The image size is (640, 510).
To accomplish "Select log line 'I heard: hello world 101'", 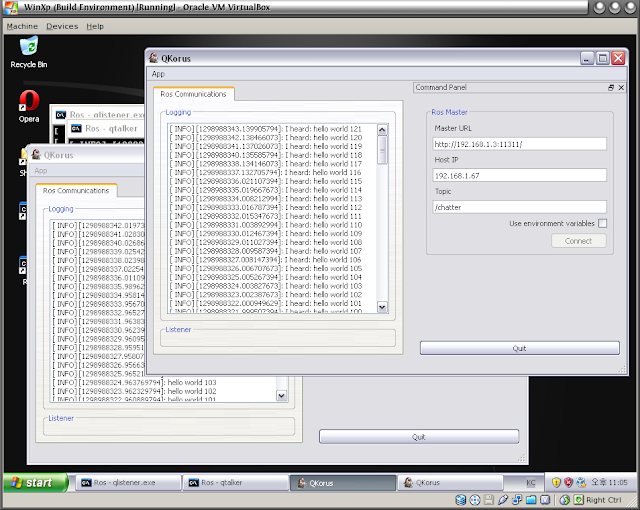I will (266, 303).
